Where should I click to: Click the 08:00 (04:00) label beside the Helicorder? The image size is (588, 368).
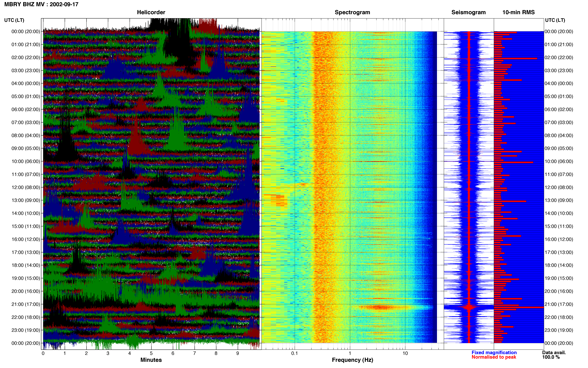26,136
